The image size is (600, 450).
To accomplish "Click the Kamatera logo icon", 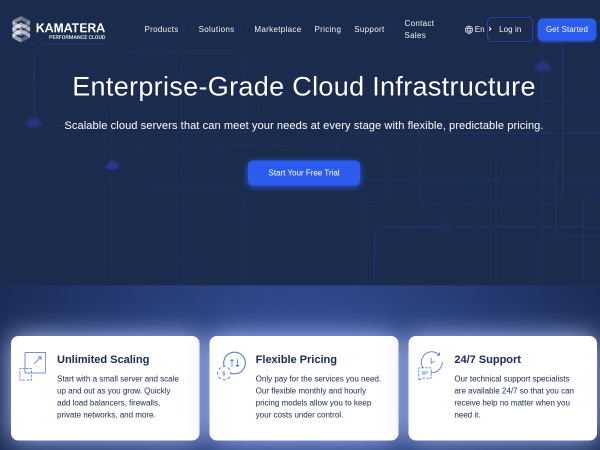I will [x=21, y=29].
